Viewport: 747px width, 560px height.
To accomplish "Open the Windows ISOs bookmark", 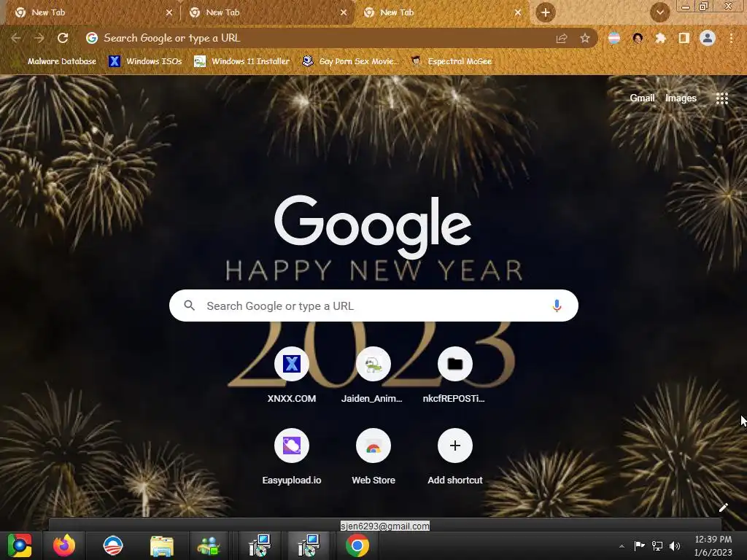I will click(145, 61).
